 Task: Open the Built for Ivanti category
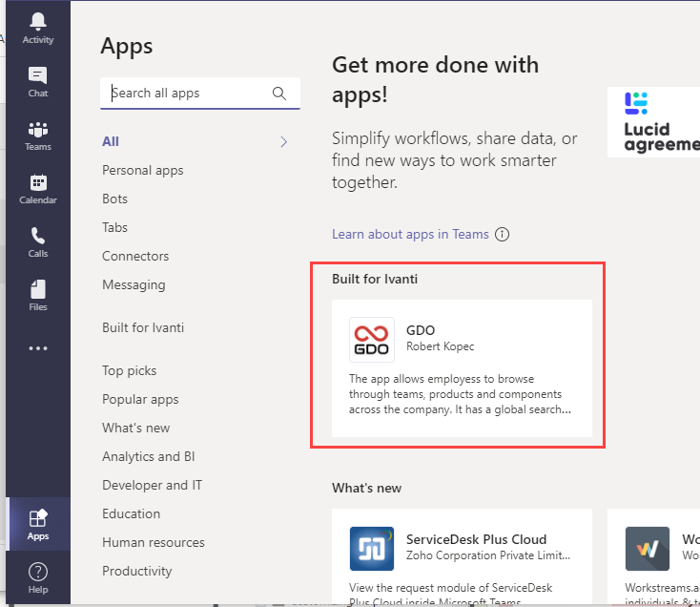click(x=143, y=327)
